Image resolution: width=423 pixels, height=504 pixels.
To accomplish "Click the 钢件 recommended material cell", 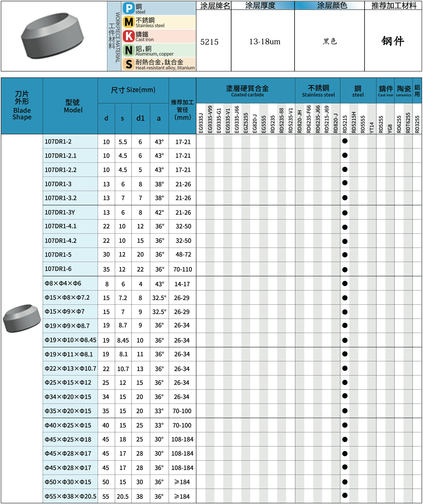I will [393, 41].
